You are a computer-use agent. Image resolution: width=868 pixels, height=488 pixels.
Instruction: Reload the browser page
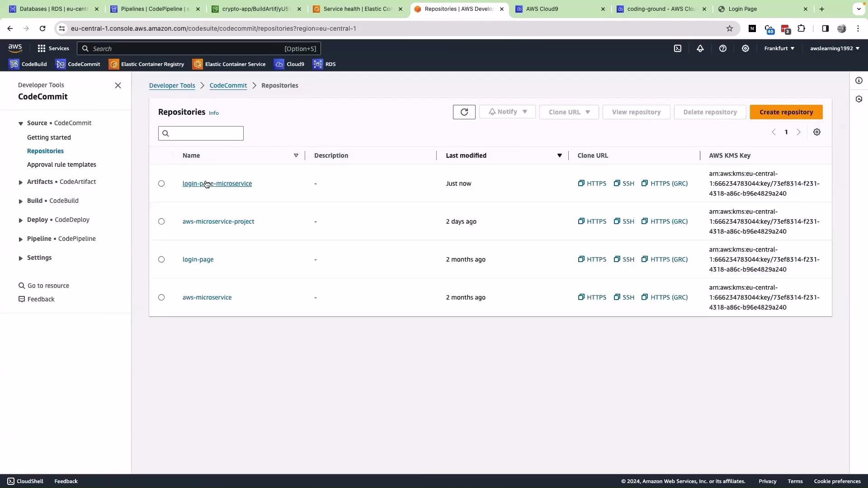tap(42, 28)
